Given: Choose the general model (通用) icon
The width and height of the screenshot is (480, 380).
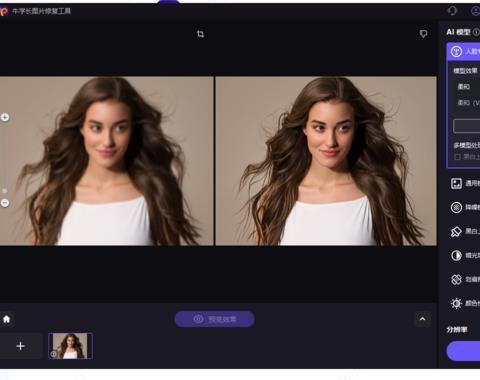Looking at the screenshot, I should (456, 183).
